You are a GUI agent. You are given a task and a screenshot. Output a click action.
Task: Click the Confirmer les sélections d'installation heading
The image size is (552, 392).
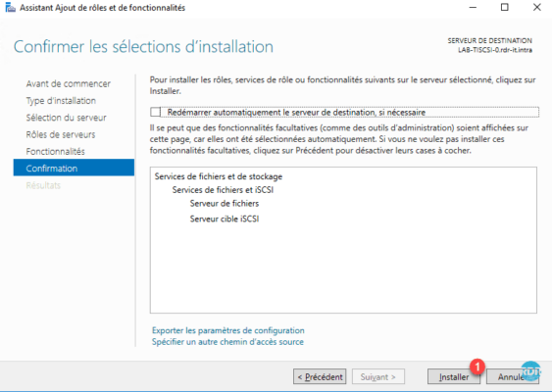point(143,47)
